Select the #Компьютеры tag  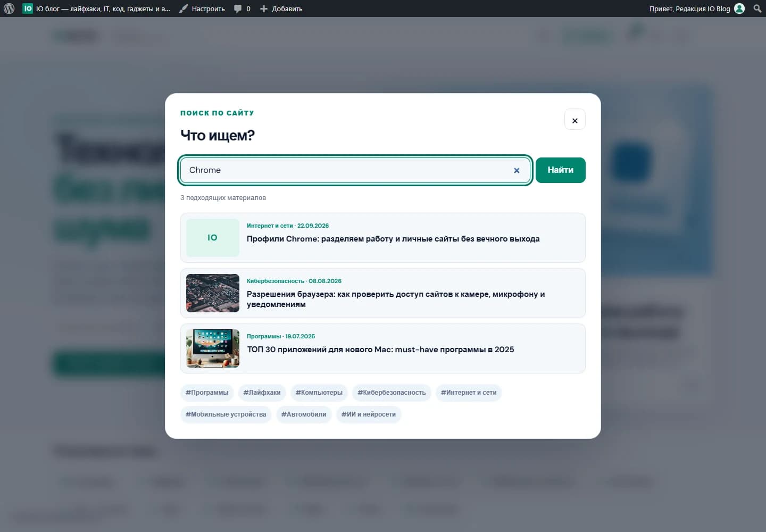pyautogui.click(x=319, y=393)
